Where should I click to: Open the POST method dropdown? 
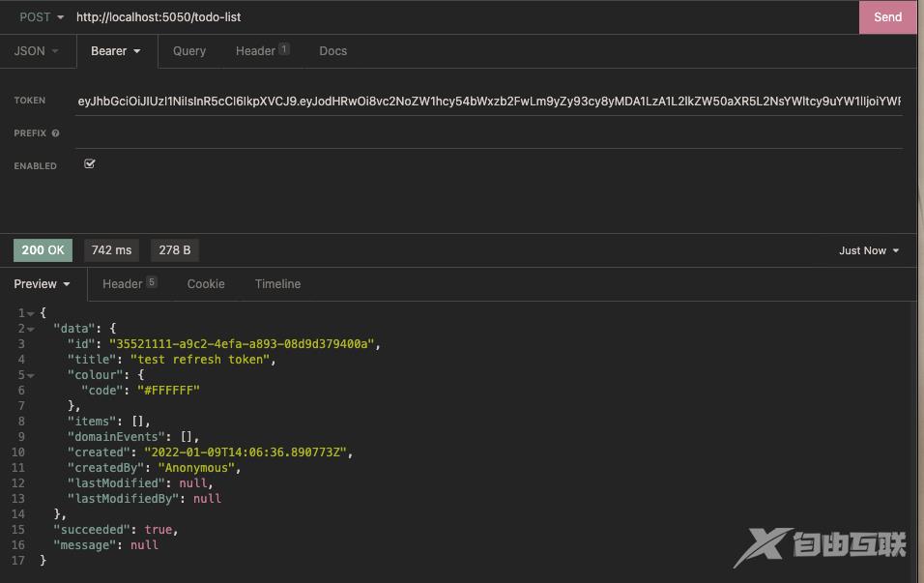click(41, 16)
